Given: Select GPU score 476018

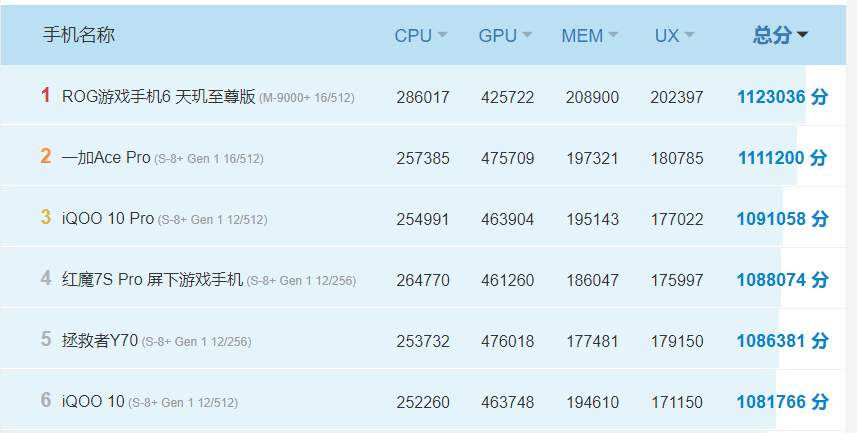Looking at the screenshot, I should pos(508,341).
